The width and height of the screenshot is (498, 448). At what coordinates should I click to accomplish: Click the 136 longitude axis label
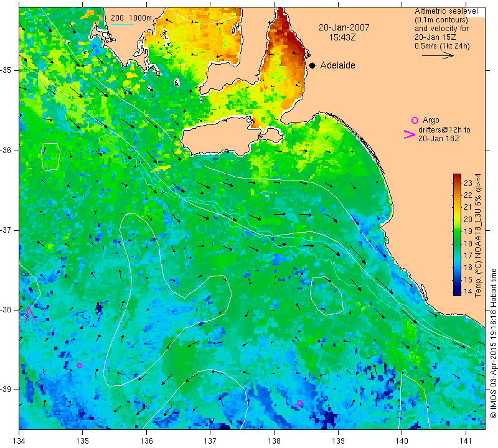pyautogui.click(x=146, y=441)
